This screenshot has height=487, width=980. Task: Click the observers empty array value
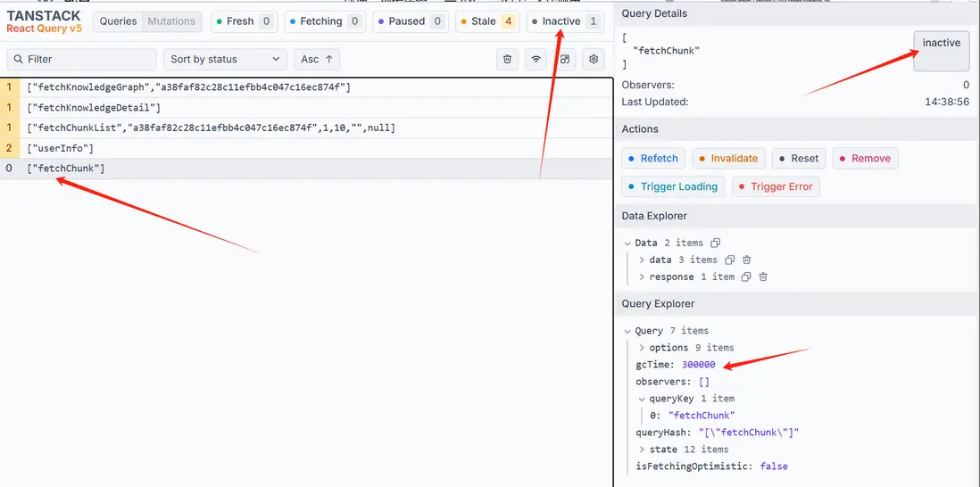(x=703, y=382)
